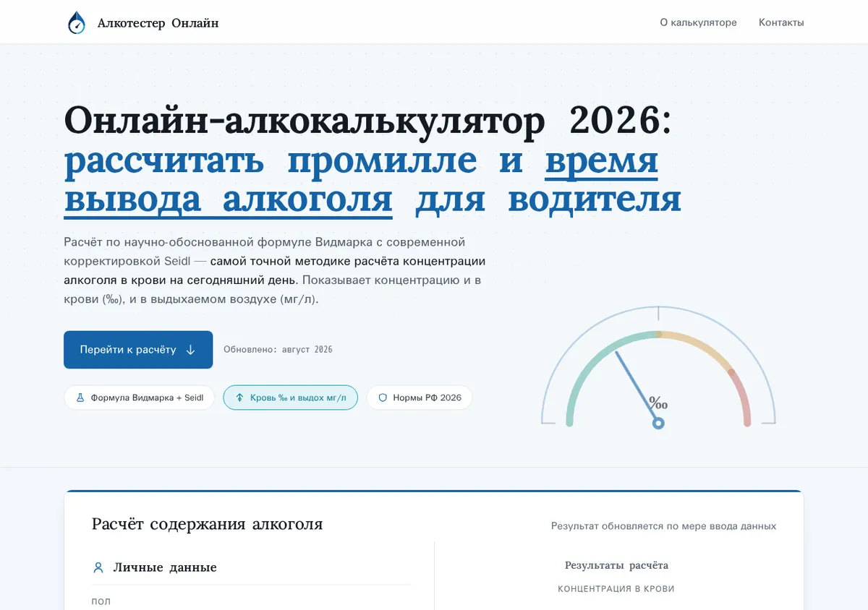Click the flask icon in Формула Видмарка chip
The height and width of the screenshot is (610, 868).
click(x=80, y=398)
